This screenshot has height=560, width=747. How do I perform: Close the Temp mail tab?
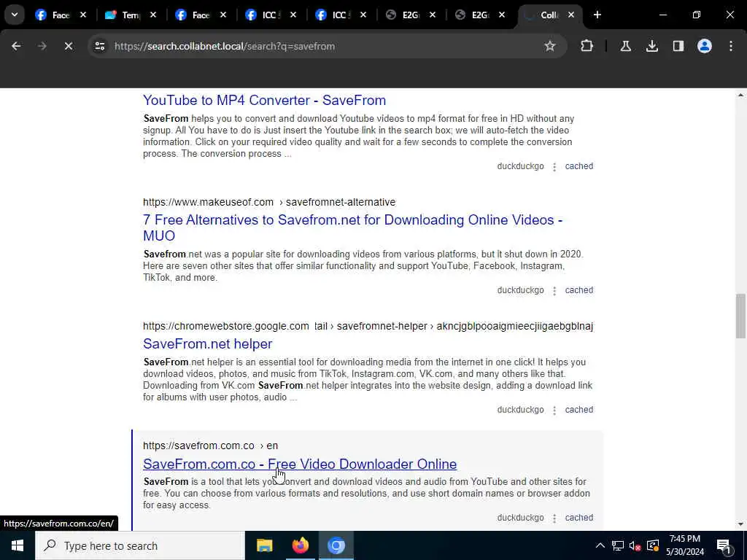click(x=153, y=15)
